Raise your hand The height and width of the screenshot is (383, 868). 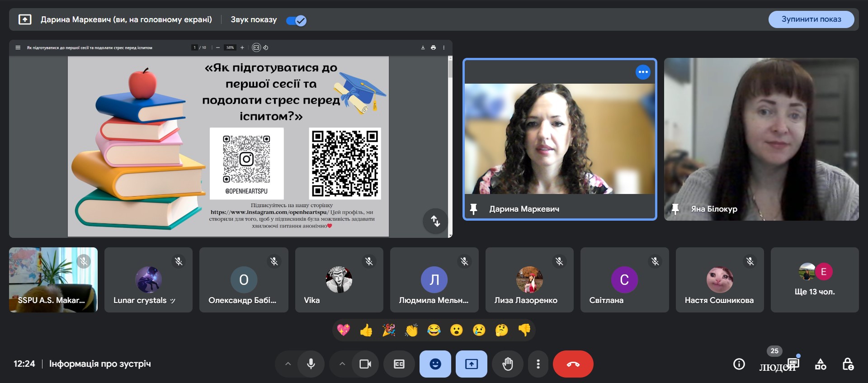[508, 364]
